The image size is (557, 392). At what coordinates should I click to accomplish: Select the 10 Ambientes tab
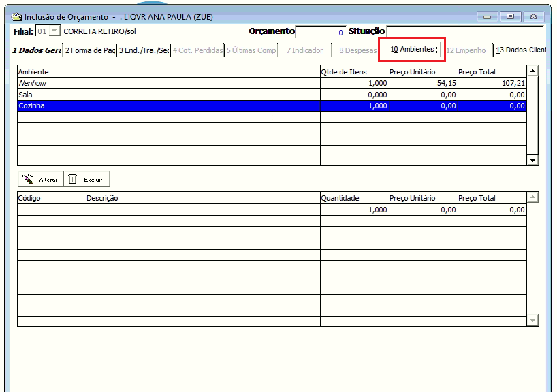tap(413, 50)
